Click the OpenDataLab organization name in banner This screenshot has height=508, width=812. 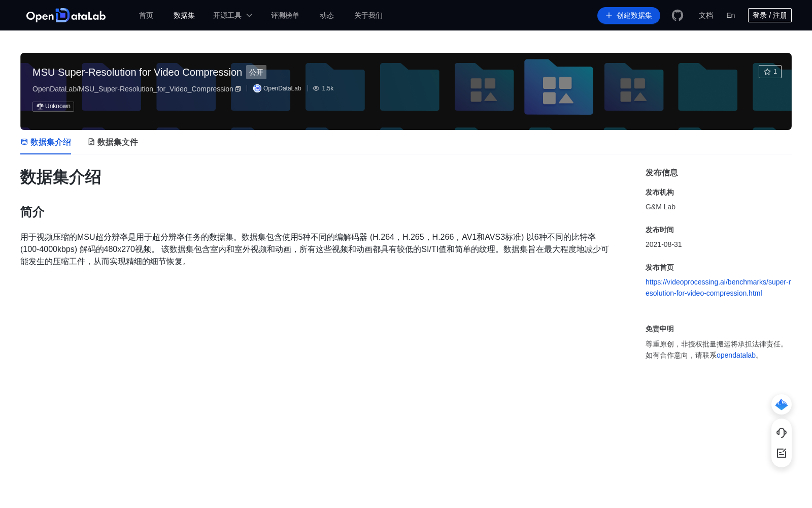(282, 88)
